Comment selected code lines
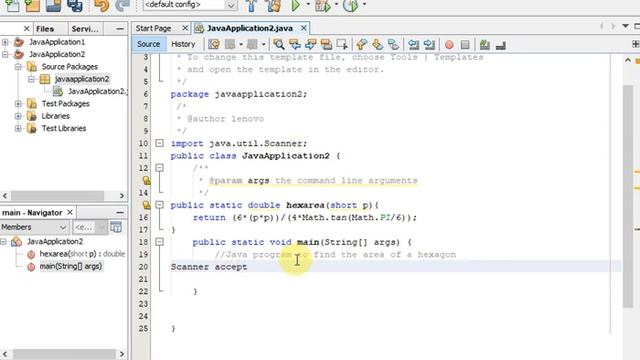This screenshot has width=640, height=360. coord(484,44)
